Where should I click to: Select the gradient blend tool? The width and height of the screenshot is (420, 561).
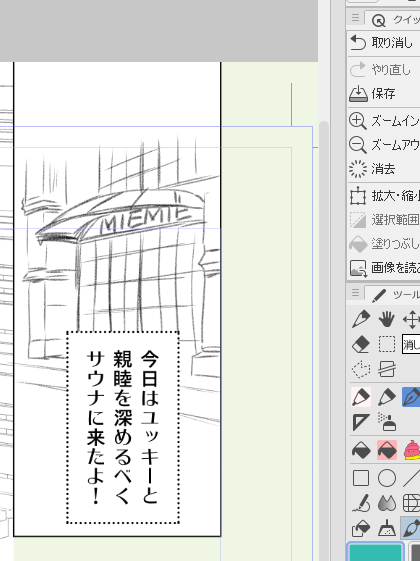coord(387,503)
